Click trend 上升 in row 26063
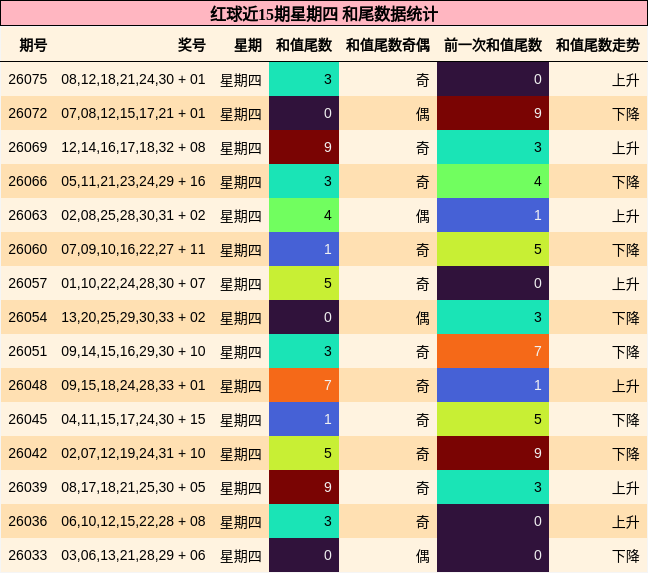This screenshot has width=648, height=573. click(626, 216)
